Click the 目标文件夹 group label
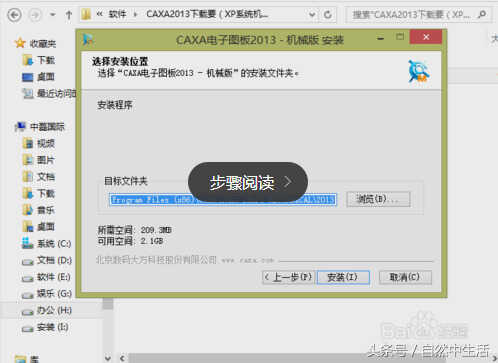Image resolution: width=498 pixels, height=363 pixels. [126, 181]
